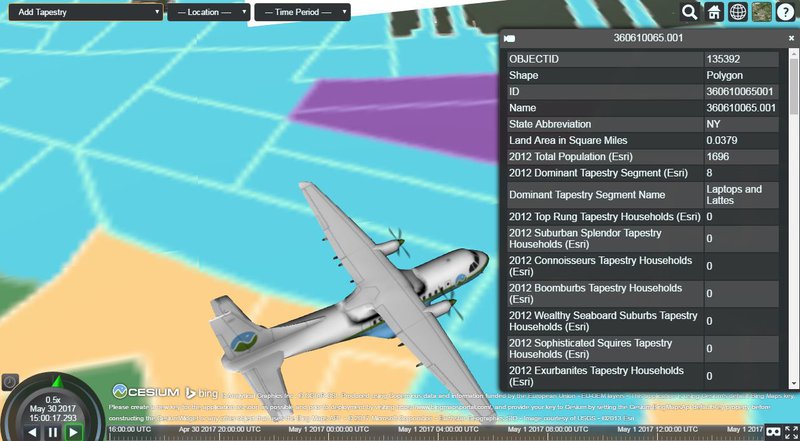This screenshot has width=800, height=441.
Task: Toggle fullscreen mode
Action: click(x=790, y=431)
